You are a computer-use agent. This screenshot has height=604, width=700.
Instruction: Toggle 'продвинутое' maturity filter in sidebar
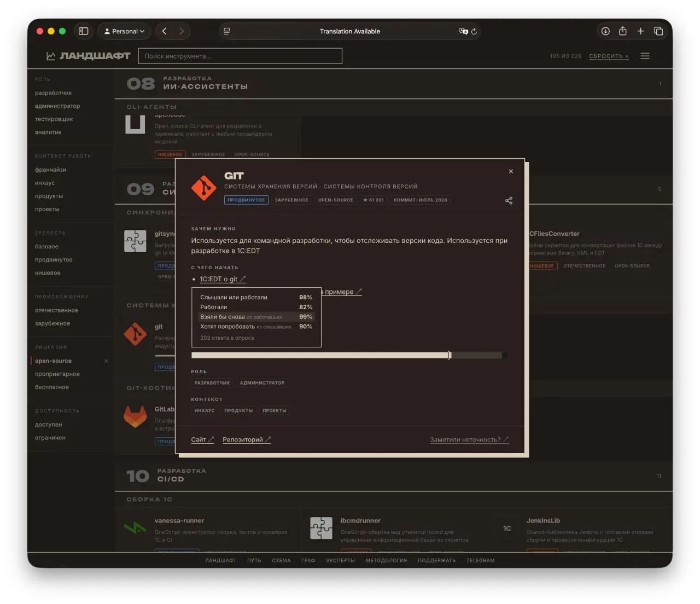54,260
